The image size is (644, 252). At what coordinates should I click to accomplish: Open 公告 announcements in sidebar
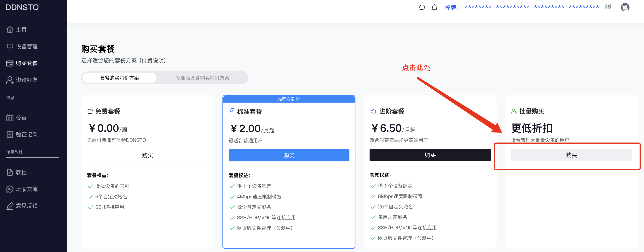[x=21, y=118]
